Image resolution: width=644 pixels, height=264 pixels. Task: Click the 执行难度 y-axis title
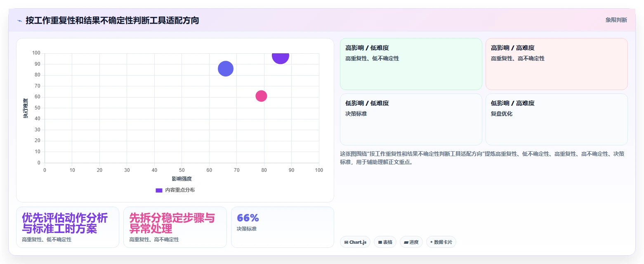pyautogui.click(x=26, y=108)
